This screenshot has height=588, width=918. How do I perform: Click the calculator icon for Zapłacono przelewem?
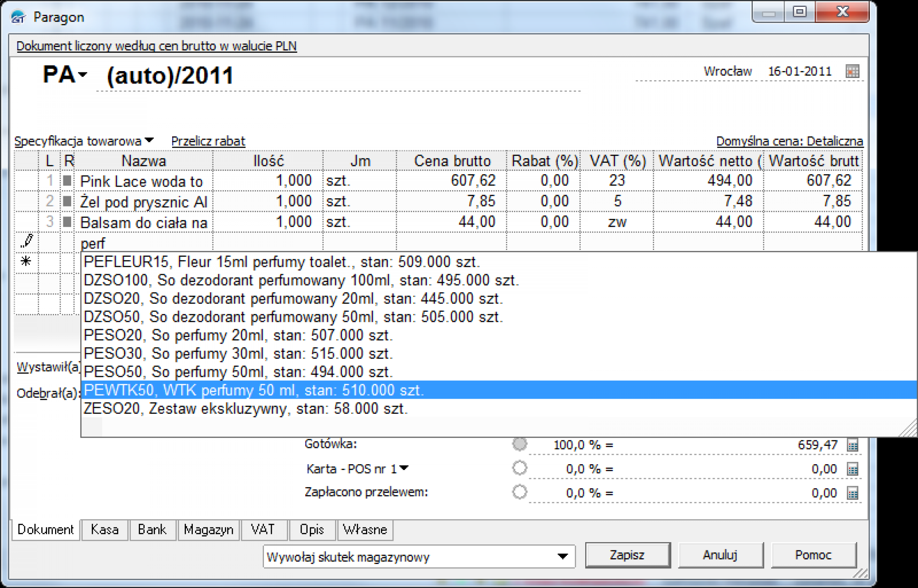click(x=852, y=493)
